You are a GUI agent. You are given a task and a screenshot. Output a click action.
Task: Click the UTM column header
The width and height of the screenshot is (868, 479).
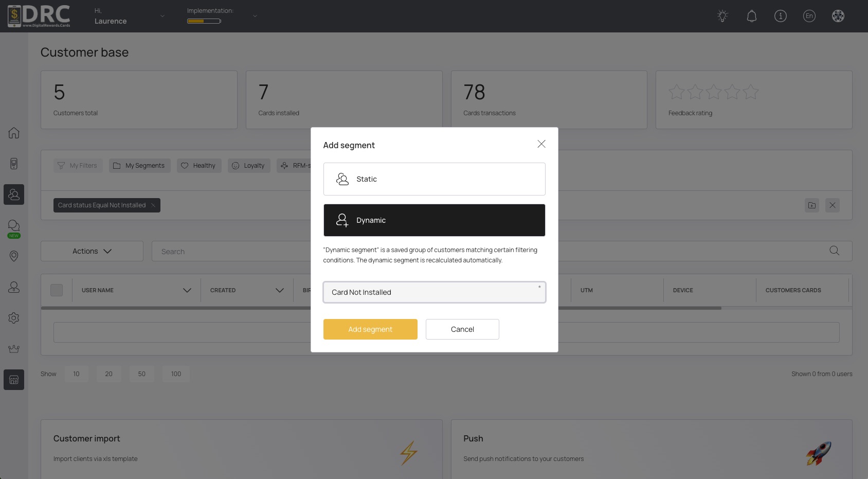point(587,290)
